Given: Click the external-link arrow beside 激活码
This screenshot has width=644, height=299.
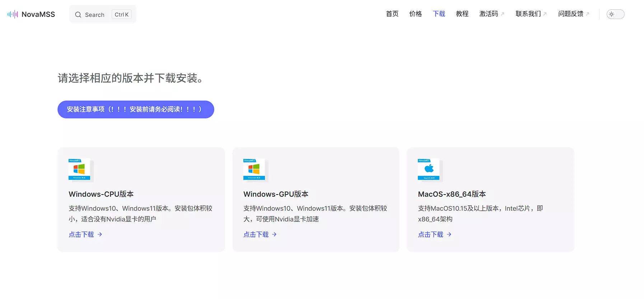Looking at the screenshot, I should pyautogui.click(x=503, y=14).
